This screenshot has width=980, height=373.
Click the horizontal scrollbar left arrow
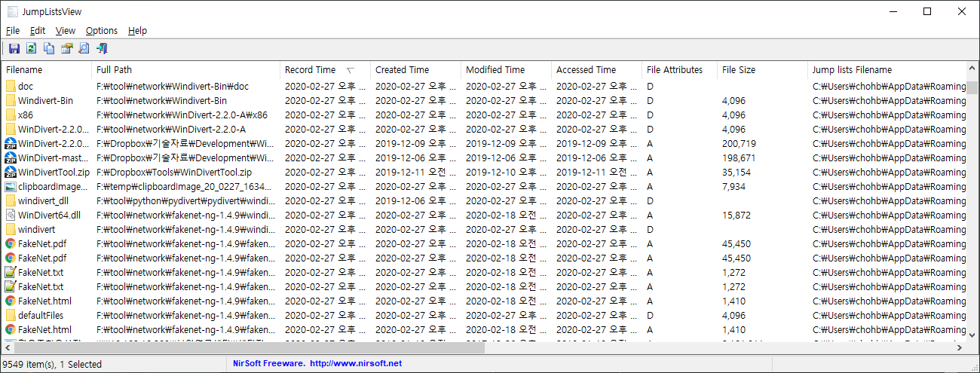[x=8, y=348]
